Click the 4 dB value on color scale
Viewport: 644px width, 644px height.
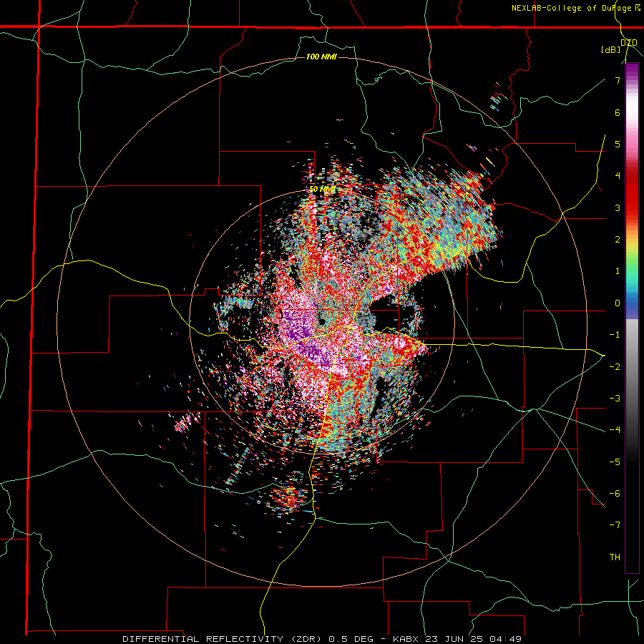click(x=618, y=176)
